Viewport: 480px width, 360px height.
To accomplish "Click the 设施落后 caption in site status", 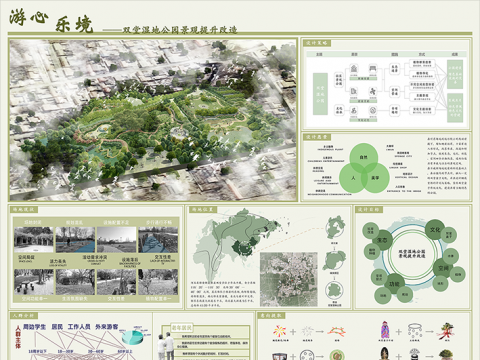I will [130, 261].
